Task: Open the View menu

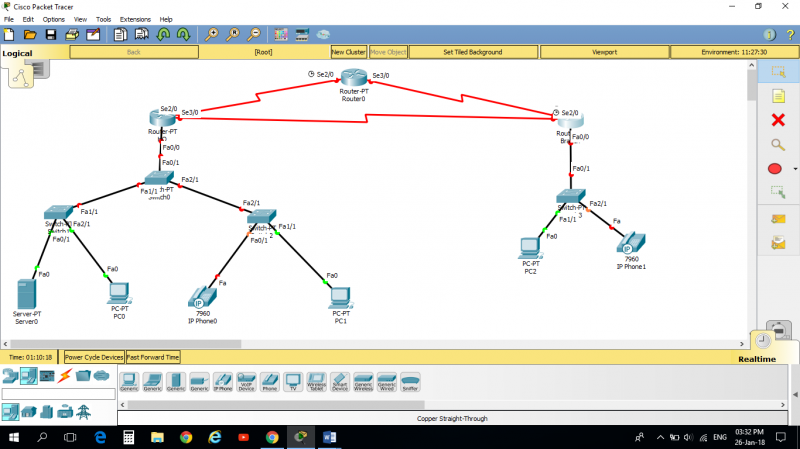Action: point(80,19)
